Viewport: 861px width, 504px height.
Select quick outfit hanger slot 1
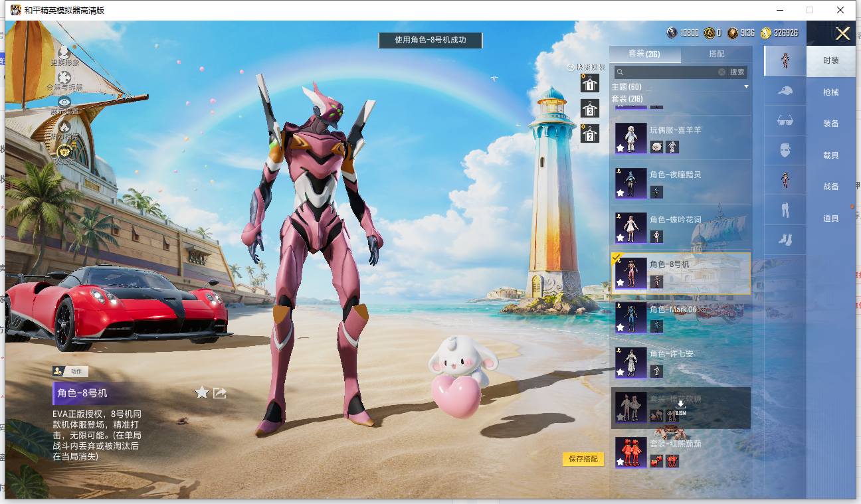tap(589, 83)
